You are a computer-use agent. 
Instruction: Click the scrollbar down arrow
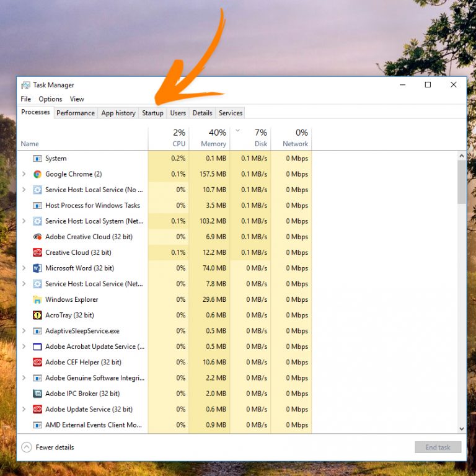[462, 429]
